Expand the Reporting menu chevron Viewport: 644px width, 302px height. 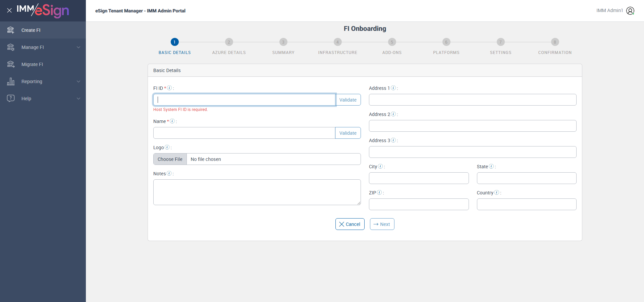tap(78, 81)
